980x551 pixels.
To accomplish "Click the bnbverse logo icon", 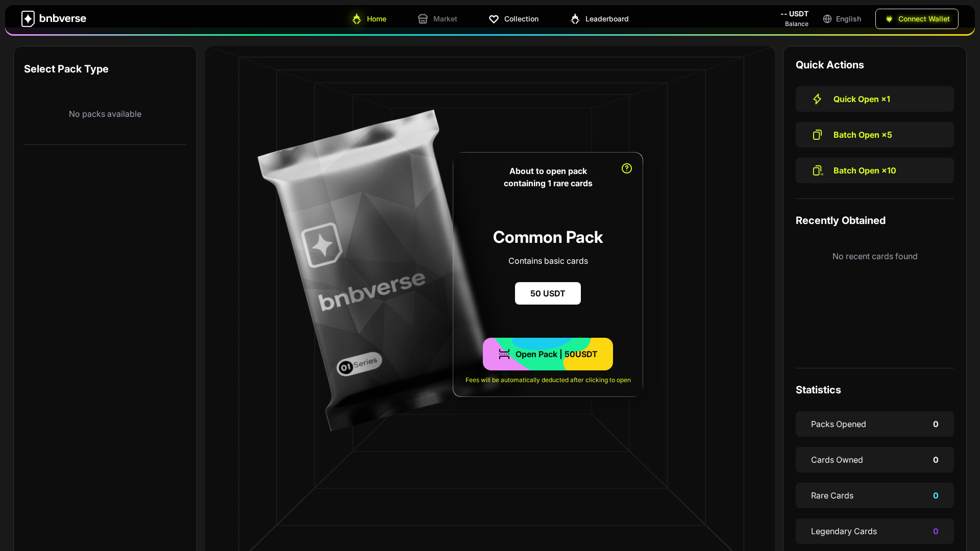I will point(28,19).
